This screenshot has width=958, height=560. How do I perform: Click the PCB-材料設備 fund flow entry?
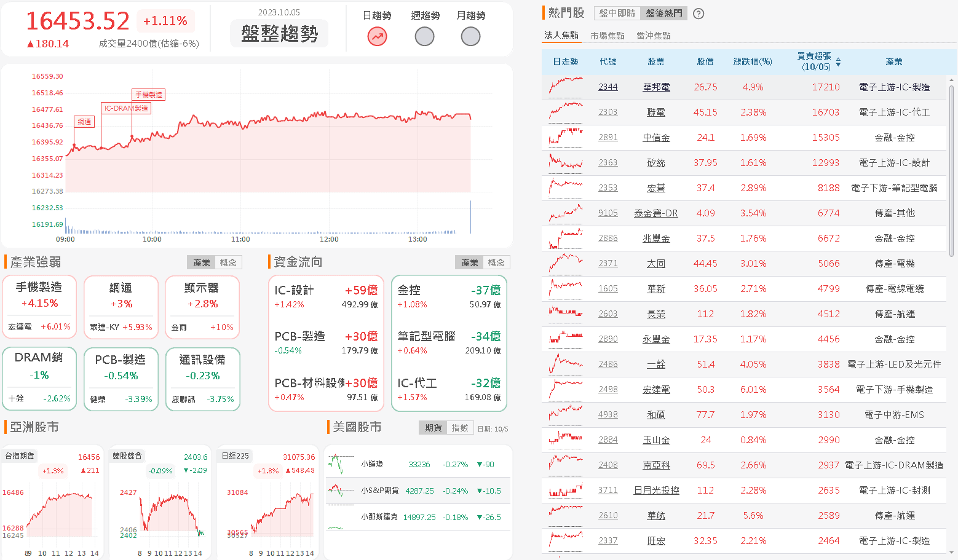coord(326,389)
